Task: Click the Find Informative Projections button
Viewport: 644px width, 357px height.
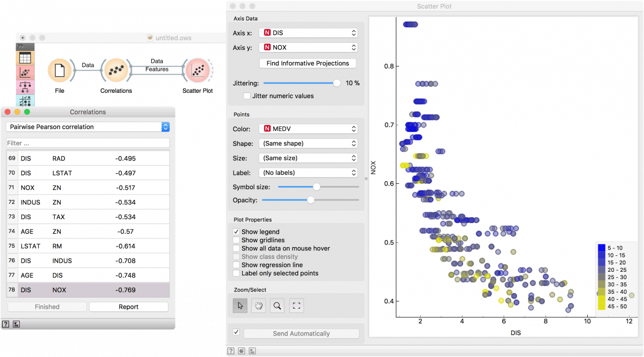Action: (307, 63)
